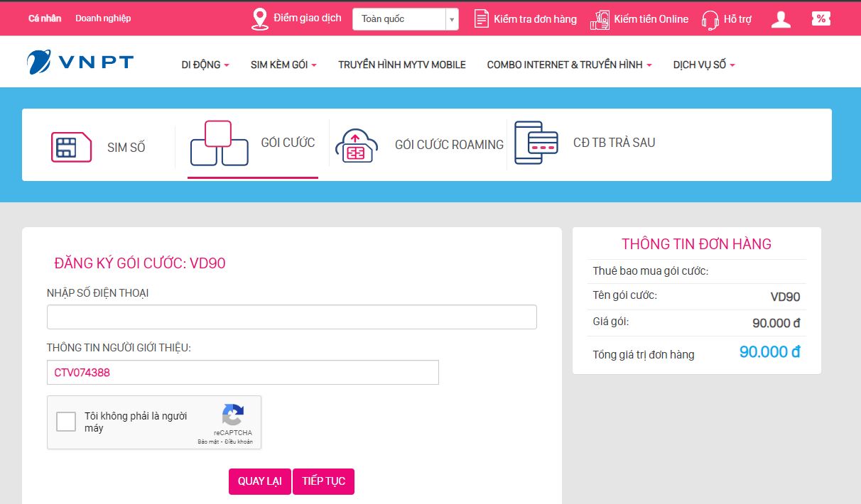Click the phone number input field
The height and width of the screenshot is (504, 861).
point(291,317)
